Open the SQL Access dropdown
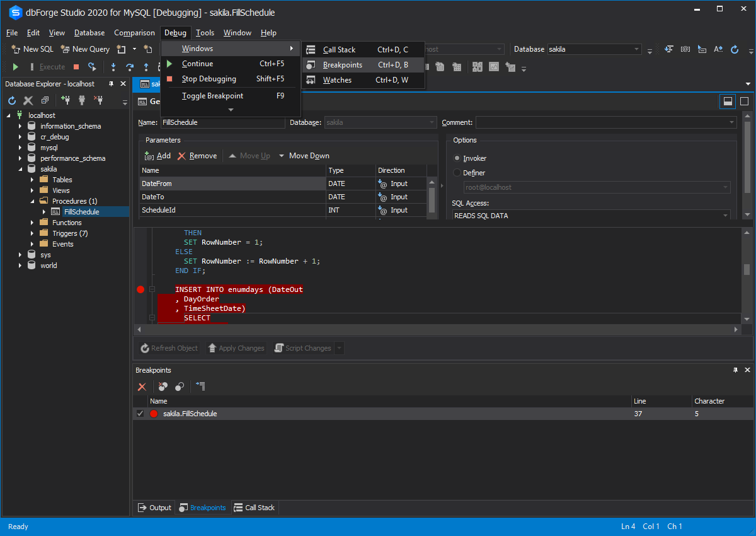Image resolution: width=756 pixels, height=536 pixels. (x=724, y=216)
